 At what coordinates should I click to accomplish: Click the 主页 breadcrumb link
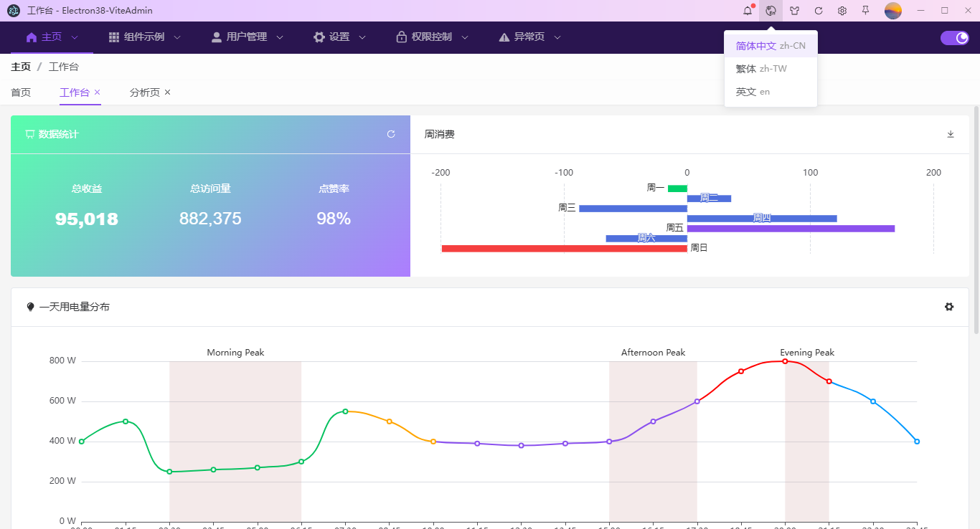21,66
